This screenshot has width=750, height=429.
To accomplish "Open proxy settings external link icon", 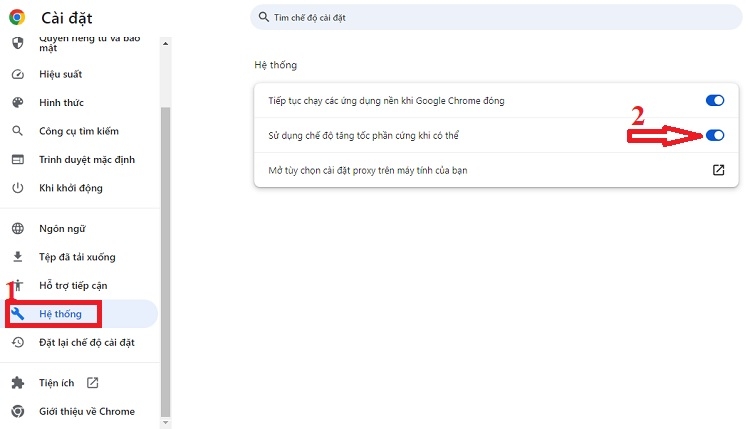I will 718,170.
